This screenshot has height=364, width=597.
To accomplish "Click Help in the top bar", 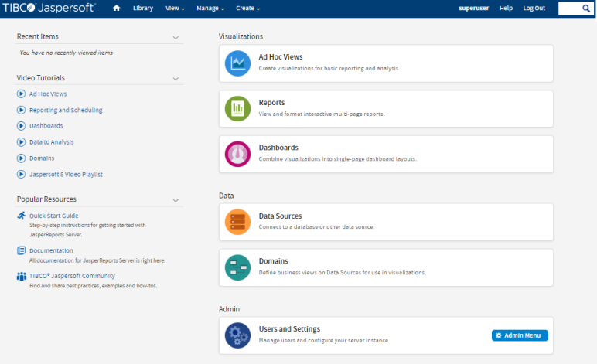I will point(506,8).
